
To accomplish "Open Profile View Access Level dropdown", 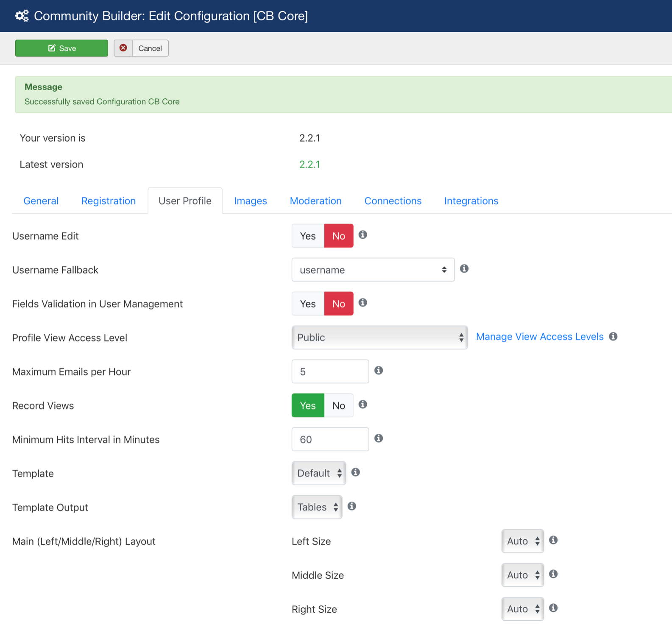I will pyautogui.click(x=380, y=338).
